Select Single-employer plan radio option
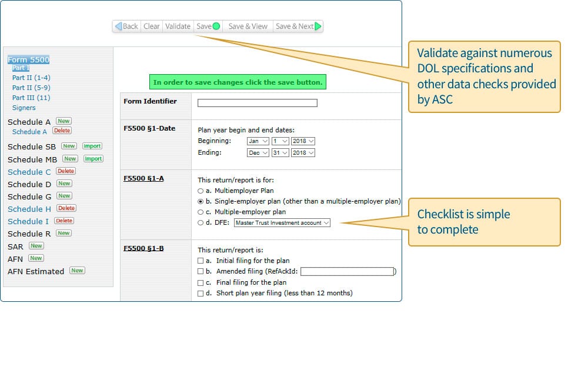This screenshot has width=588, height=373. click(201, 202)
